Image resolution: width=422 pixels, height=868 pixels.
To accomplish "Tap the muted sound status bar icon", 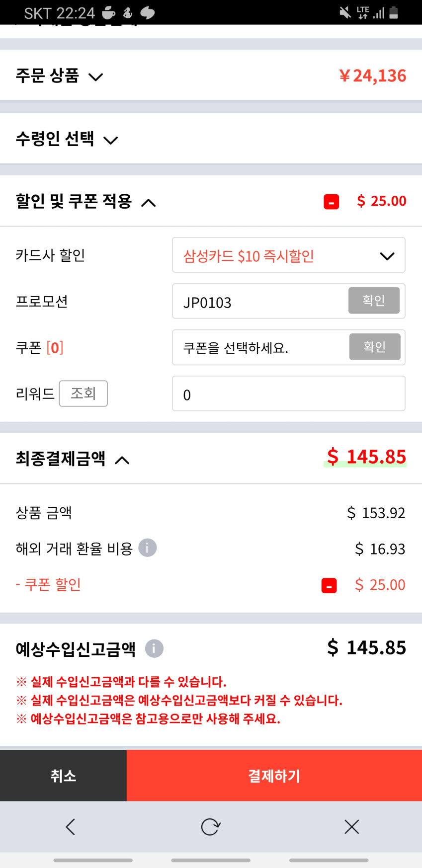I will click(x=344, y=12).
